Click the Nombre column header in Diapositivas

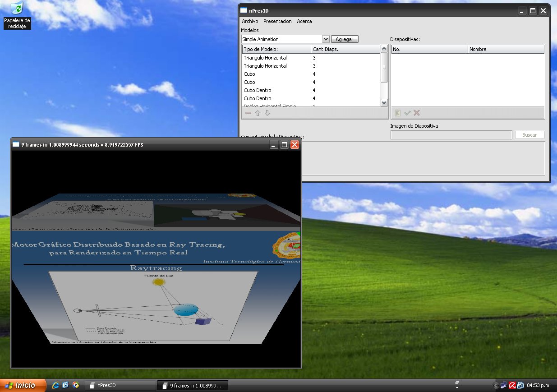506,49
